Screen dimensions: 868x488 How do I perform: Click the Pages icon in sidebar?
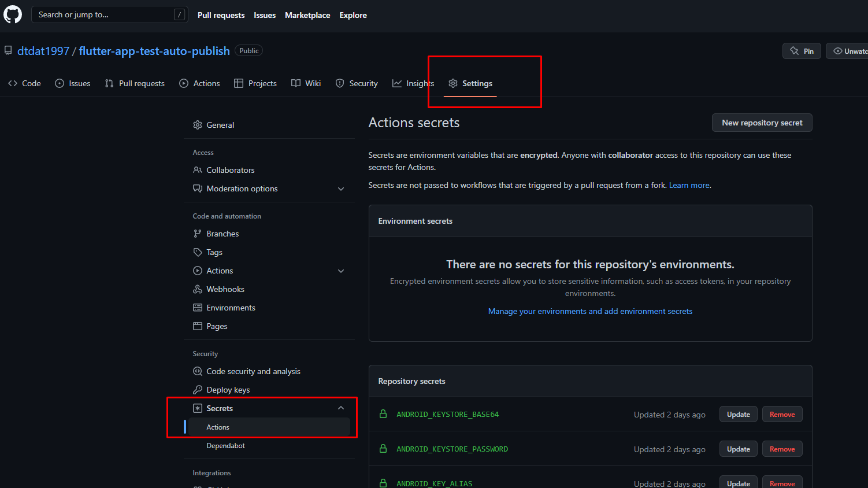pos(198,326)
